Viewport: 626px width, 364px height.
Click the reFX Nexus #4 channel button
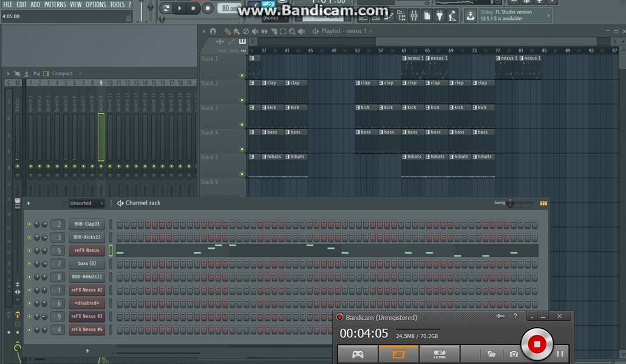tap(87, 329)
